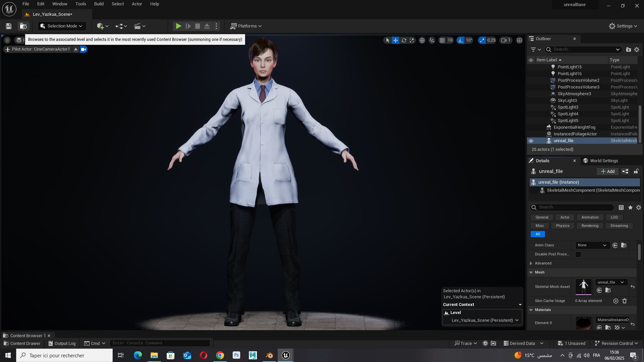Filter details by Physics category
644x362 pixels.
[562, 226]
